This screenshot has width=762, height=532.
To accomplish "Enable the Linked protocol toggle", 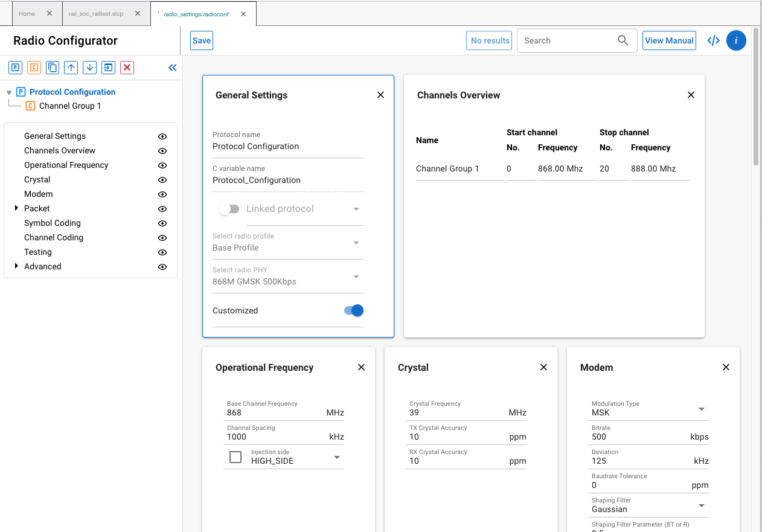I will [x=229, y=208].
